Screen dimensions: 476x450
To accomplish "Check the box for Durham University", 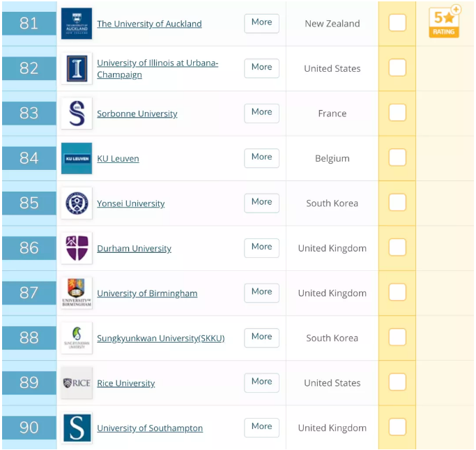I will (x=397, y=247).
